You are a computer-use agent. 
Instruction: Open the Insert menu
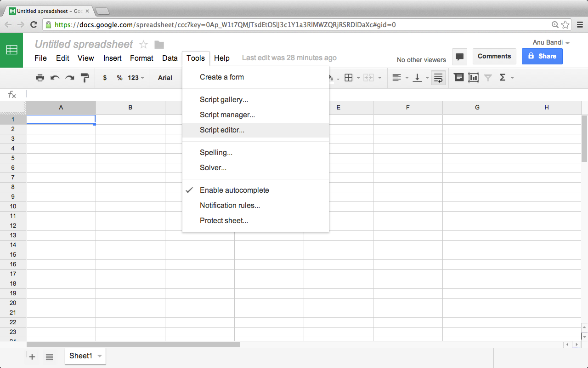112,58
